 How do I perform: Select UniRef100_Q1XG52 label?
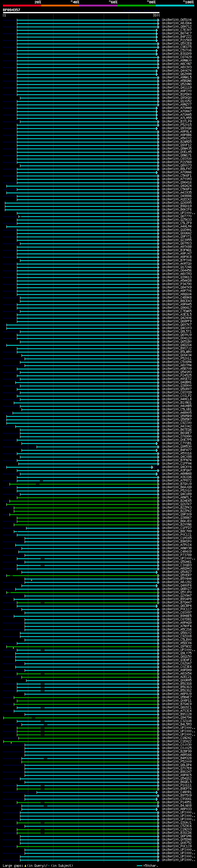[176, 101]
